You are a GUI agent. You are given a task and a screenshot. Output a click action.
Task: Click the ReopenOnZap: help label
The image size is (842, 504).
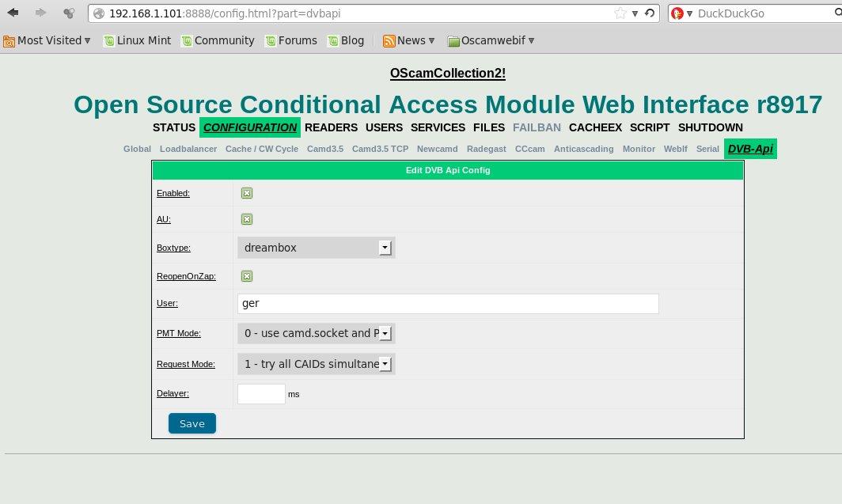click(x=186, y=276)
